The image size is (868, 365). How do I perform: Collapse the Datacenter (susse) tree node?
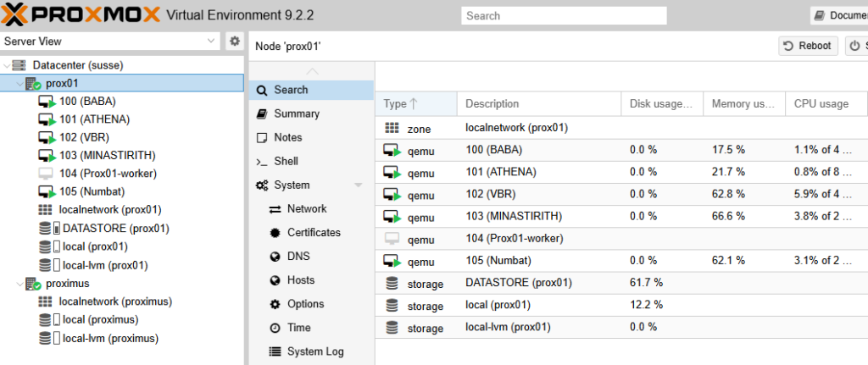point(6,65)
